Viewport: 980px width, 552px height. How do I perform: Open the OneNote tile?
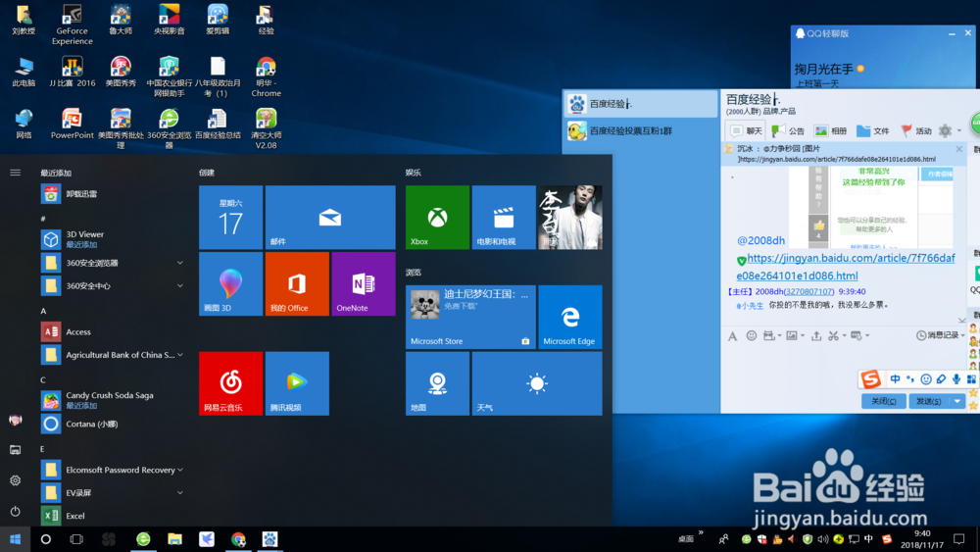coord(364,283)
